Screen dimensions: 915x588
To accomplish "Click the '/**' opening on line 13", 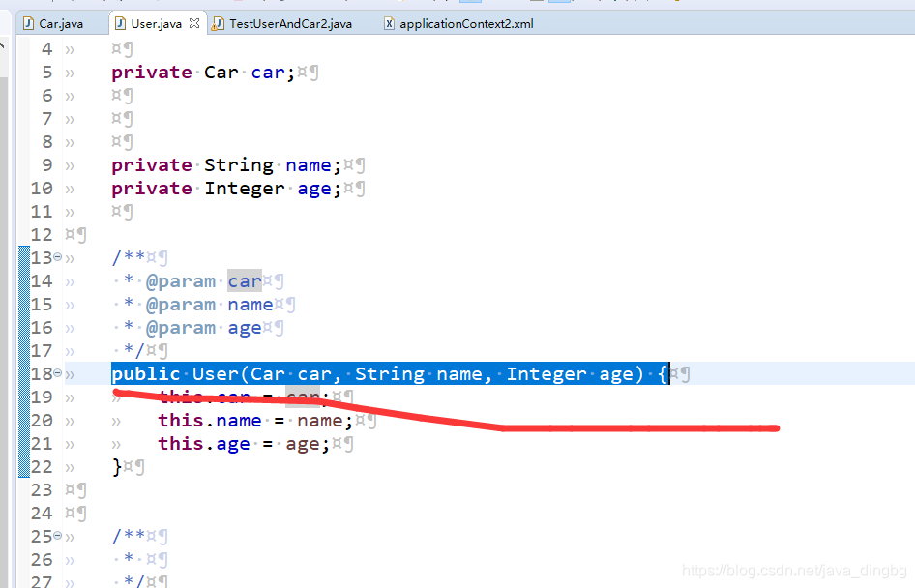I will point(129,256).
